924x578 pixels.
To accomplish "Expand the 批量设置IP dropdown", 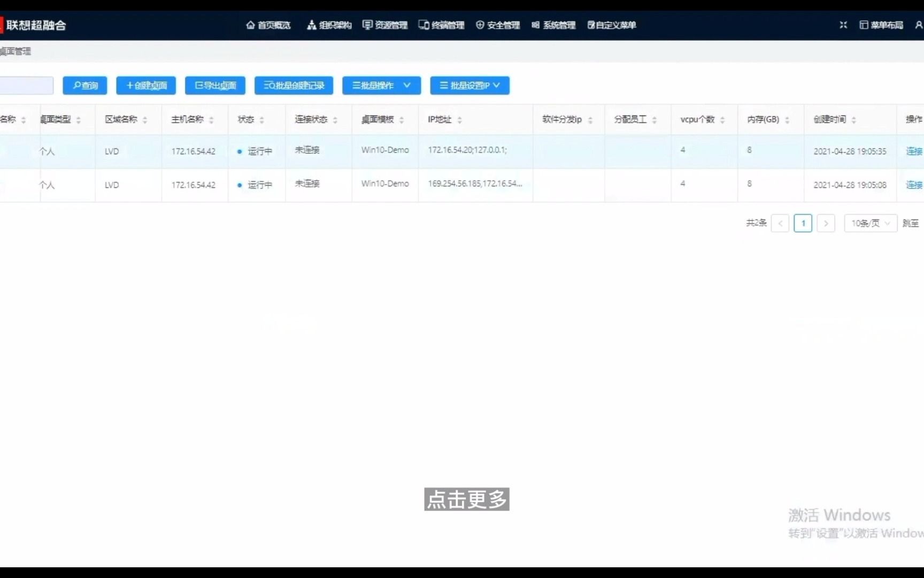I will pyautogui.click(x=469, y=86).
